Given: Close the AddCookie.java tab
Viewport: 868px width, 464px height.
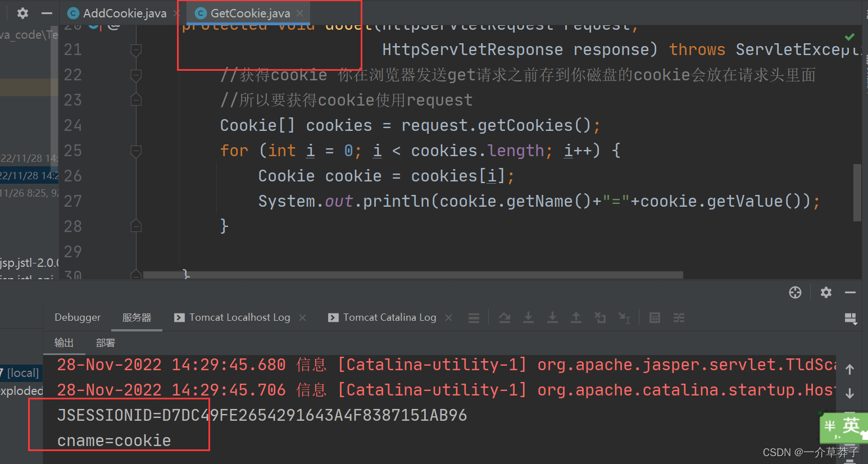Looking at the screenshot, I should (176, 13).
